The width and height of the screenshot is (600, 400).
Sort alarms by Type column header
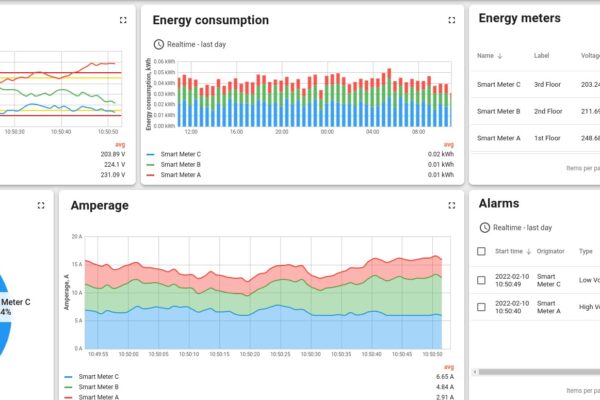(586, 251)
